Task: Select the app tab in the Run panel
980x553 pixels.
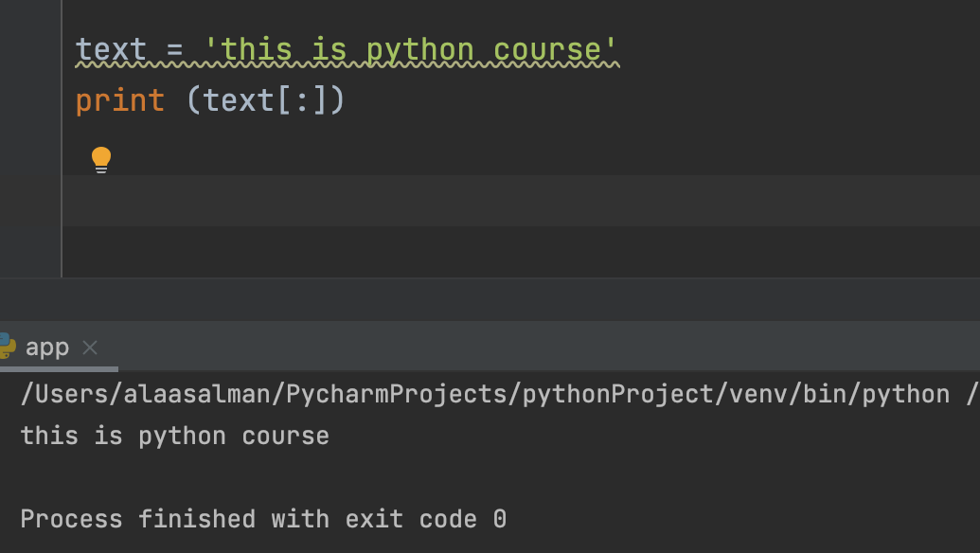Action: tap(47, 348)
